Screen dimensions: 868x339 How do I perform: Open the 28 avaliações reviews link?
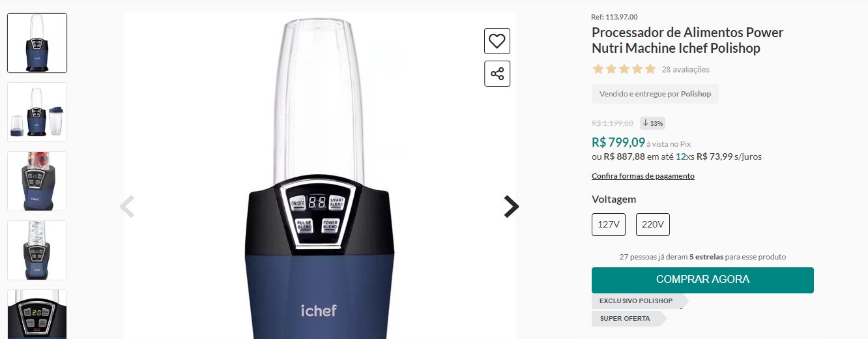[x=686, y=70]
